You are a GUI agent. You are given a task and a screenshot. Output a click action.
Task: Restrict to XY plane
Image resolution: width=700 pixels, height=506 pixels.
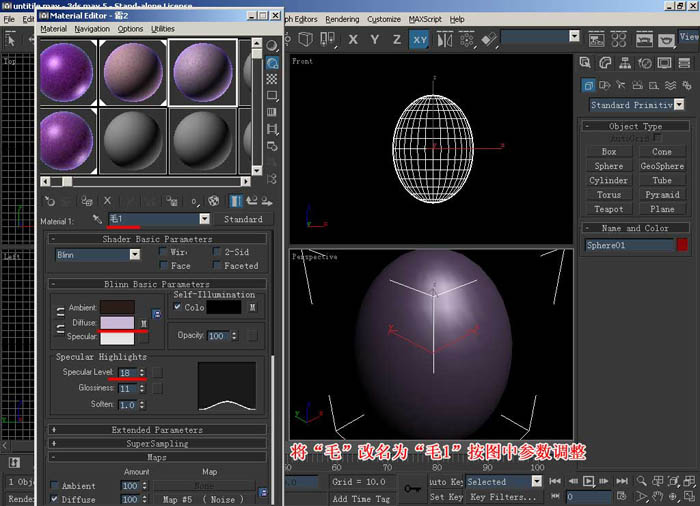420,40
